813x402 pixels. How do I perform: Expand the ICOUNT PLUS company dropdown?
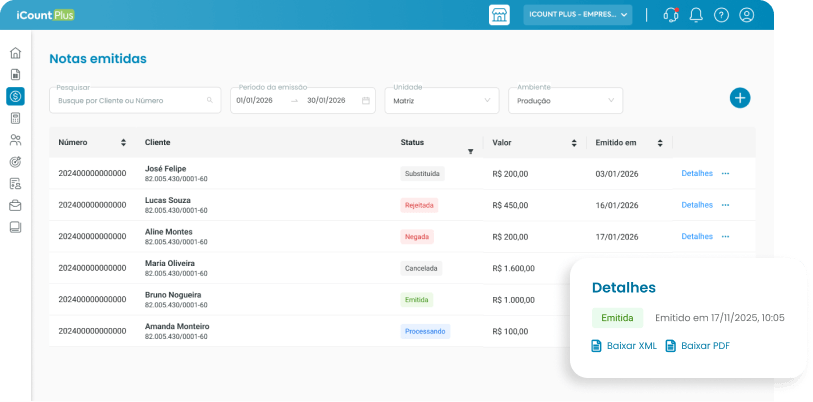pyautogui.click(x=578, y=15)
